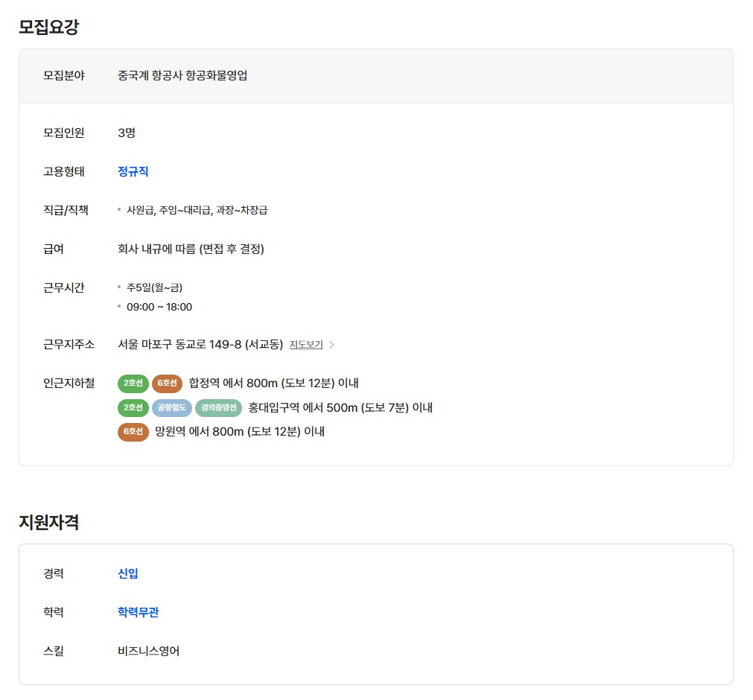Click the 6호선 badge beside 망원역
This screenshot has width=753, height=700.
click(x=133, y=431)
